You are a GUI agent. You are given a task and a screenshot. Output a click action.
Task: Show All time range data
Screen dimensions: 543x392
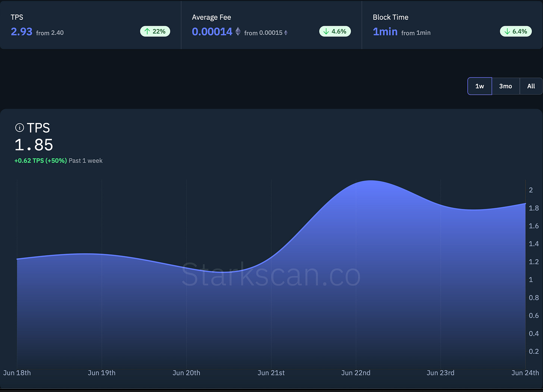click(531, 86)
